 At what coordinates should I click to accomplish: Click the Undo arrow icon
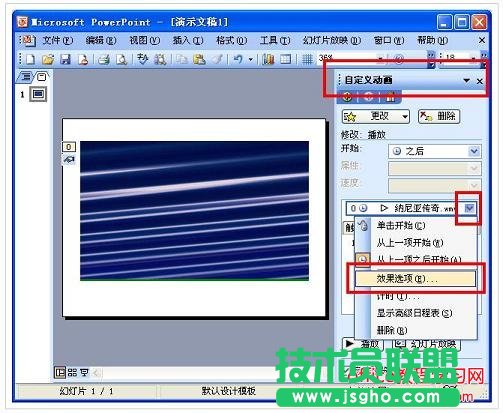tap(238, 59)
